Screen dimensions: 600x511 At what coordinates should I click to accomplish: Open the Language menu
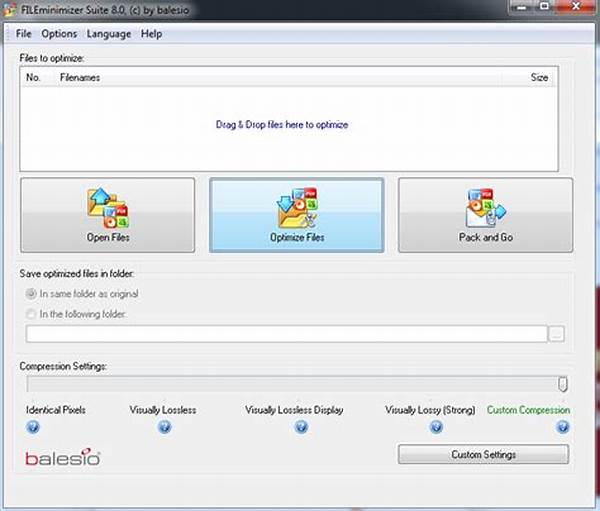pos(108,34)
